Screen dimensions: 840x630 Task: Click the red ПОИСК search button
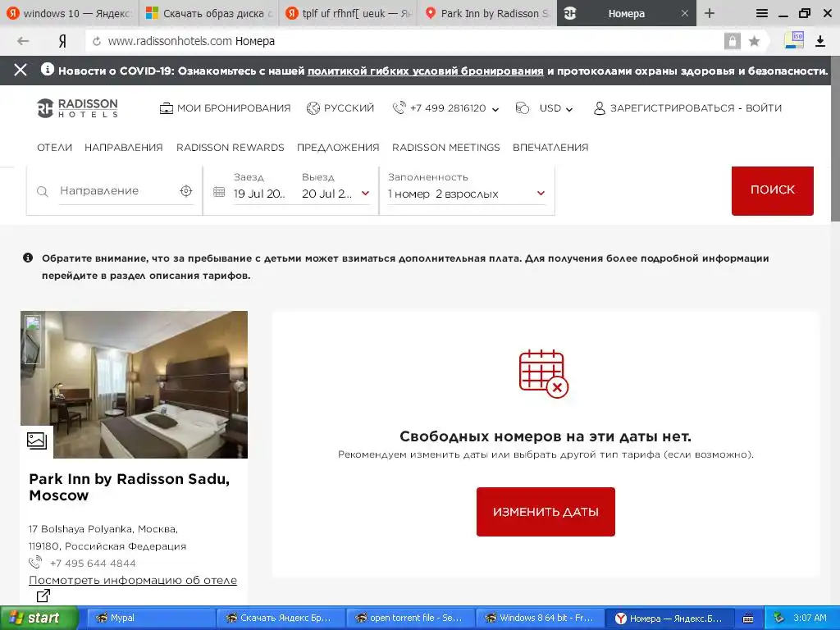coord(773,190)
